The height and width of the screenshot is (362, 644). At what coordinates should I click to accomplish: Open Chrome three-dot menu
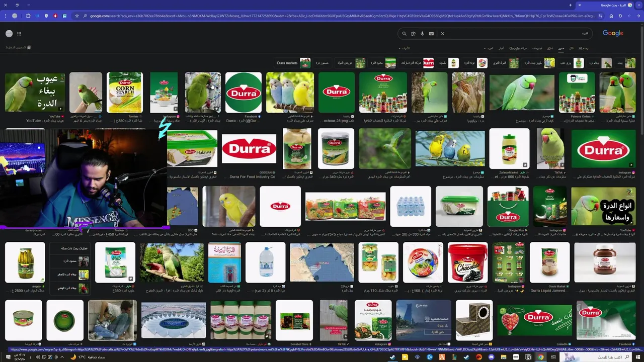coord(6,16)
